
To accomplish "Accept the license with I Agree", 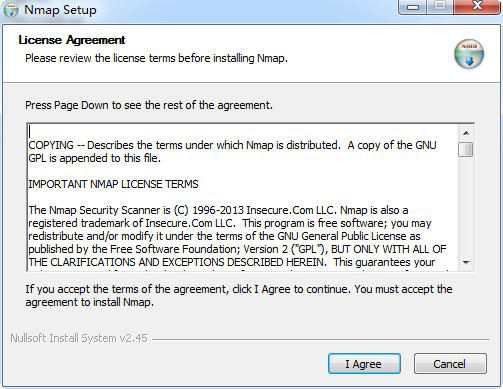I will pyautogui.click(x=364, y=364).
